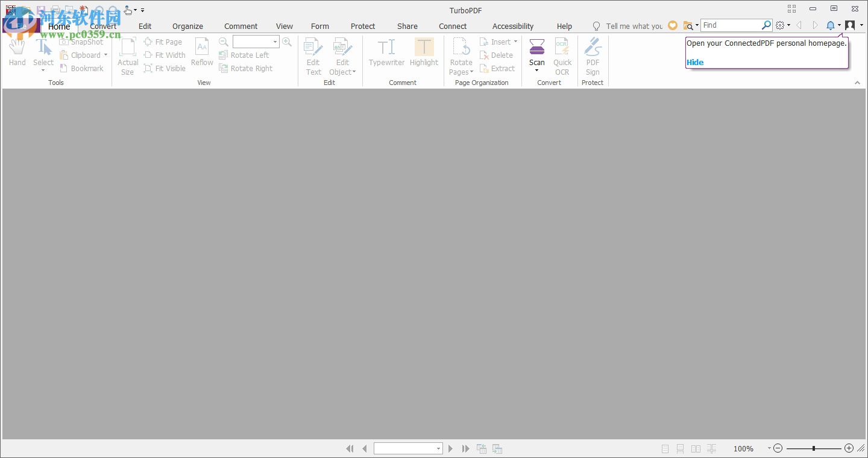Switch to the Organize ribbon tab
The width and height of the screenshot is (868, 458).
pyautogui.click(x=187, y=26)
